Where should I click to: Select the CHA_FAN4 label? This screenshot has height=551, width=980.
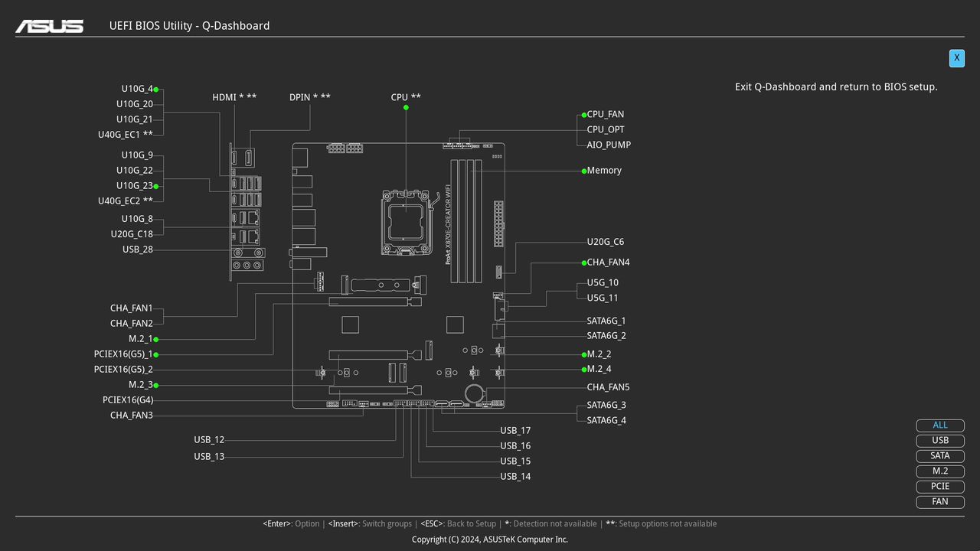(609, 262)
